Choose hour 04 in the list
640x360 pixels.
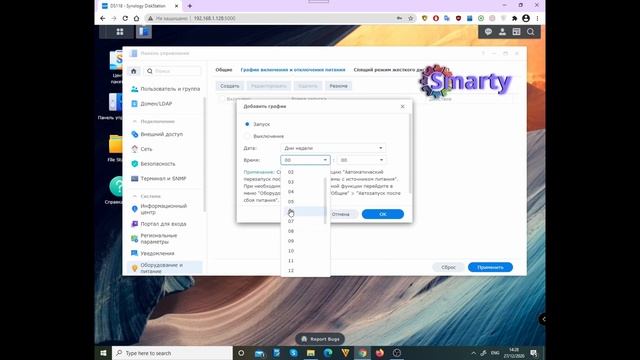pyautogui.click(x=304, y=192)
